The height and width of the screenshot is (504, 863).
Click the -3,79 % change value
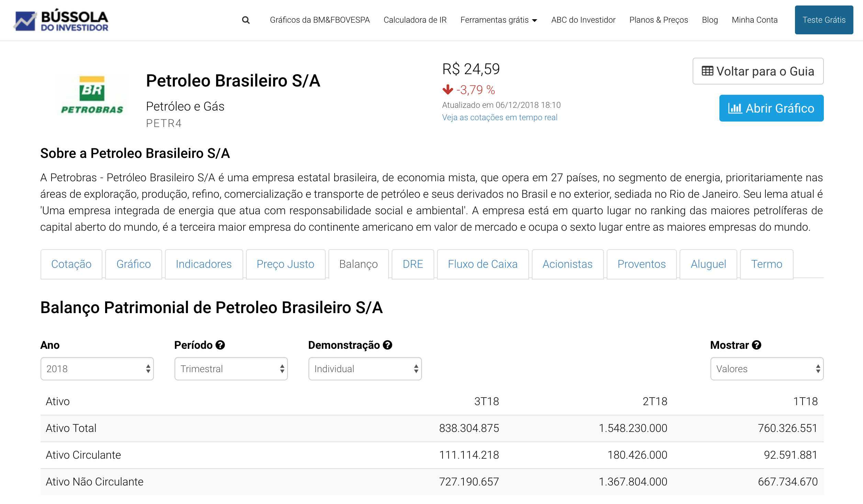click(x=475, y=90)
